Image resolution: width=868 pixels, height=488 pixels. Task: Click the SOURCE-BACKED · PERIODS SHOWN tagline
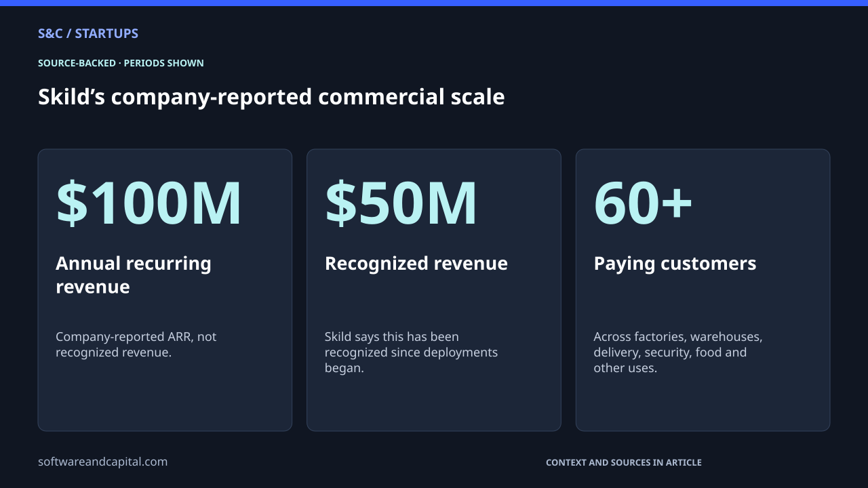tap(121, 63)
